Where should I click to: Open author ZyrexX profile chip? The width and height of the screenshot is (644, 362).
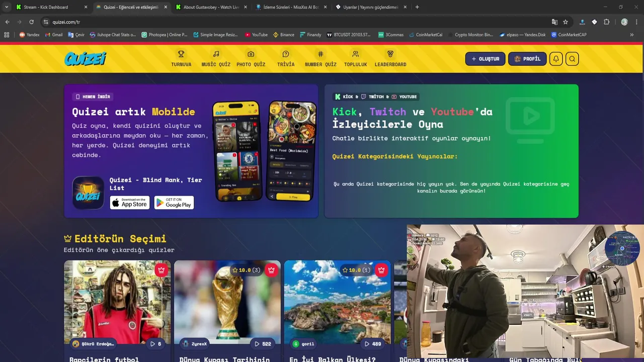tap(195, 344)
